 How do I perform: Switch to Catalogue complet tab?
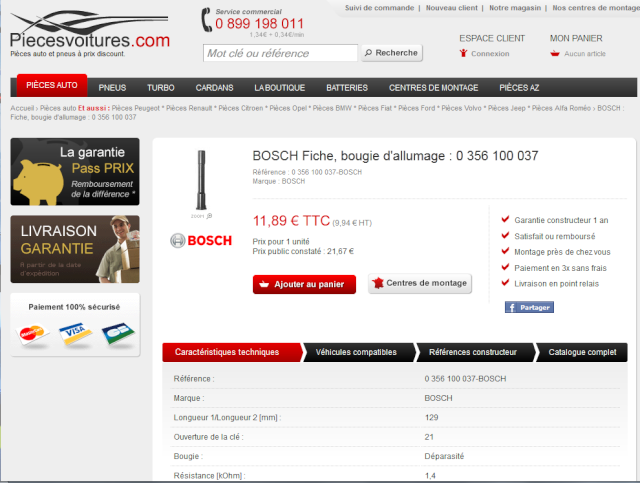click(582, 352)
